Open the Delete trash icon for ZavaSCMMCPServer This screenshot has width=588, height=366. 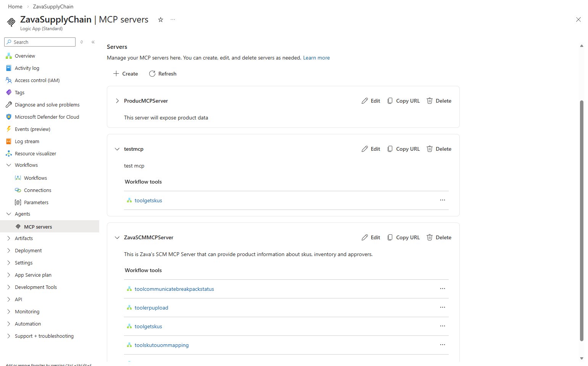pyautogui.click(x=429, y=237)
